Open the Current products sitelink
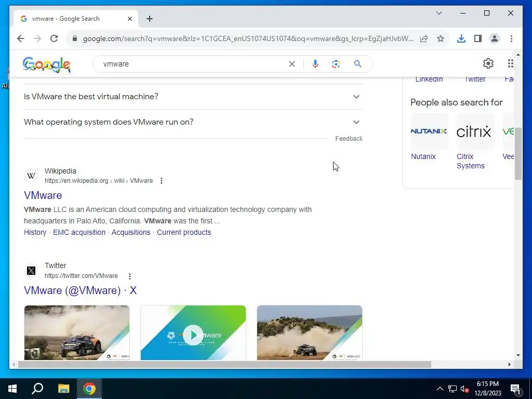This screenshot has width=532, height=399. (184, 232)
